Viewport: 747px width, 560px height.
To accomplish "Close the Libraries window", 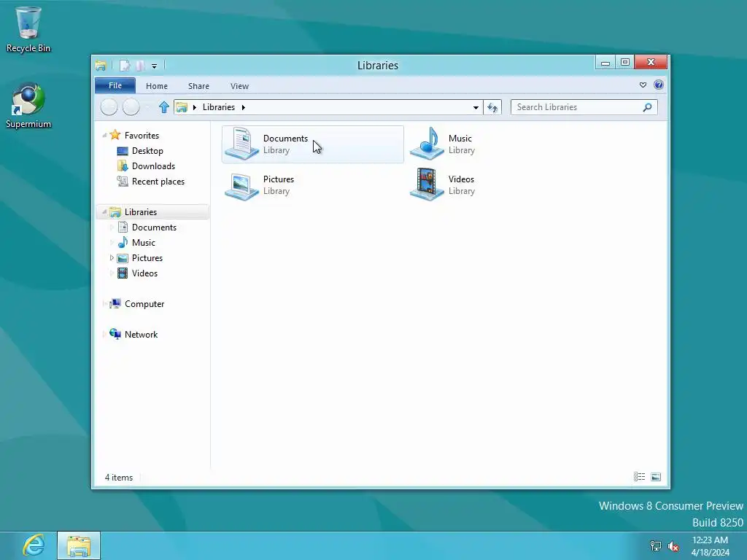I will 651,63.
